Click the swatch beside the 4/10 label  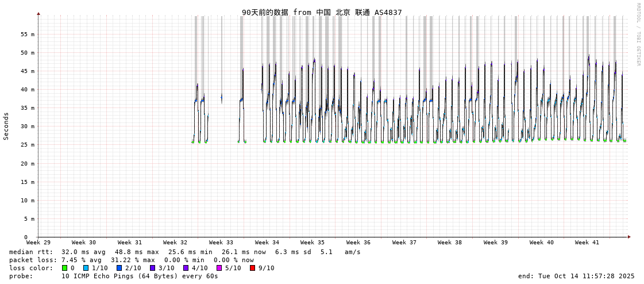(186, 268)
